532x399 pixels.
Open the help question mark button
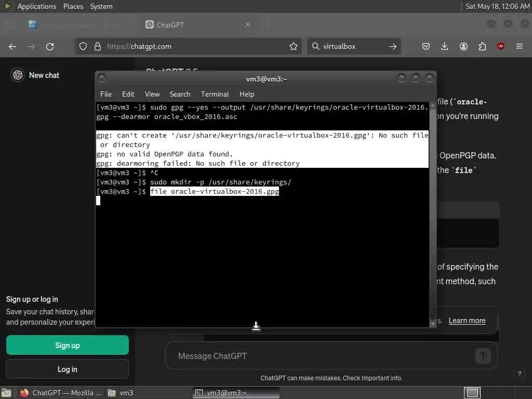tap(519, 374)
